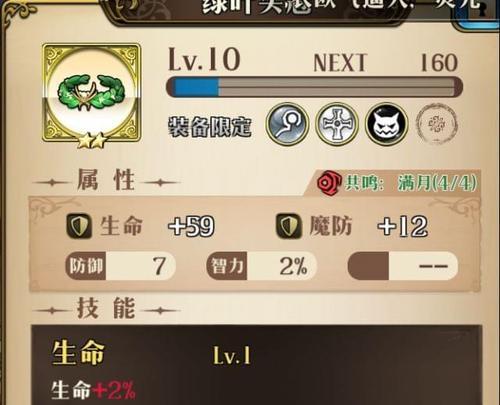
Task: Select the staff class restriction icon
Action: [287, 124]
